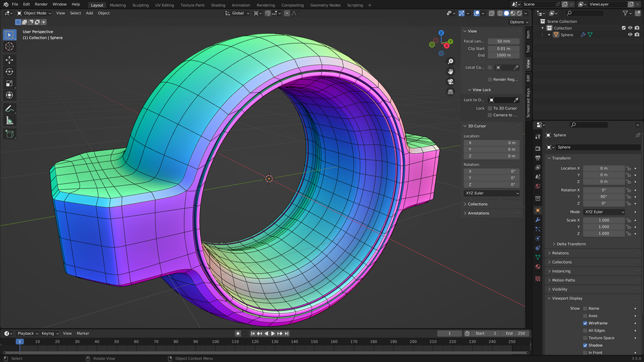
Task: Toggle Render Region checkbox
Action: tap(490, 79)
